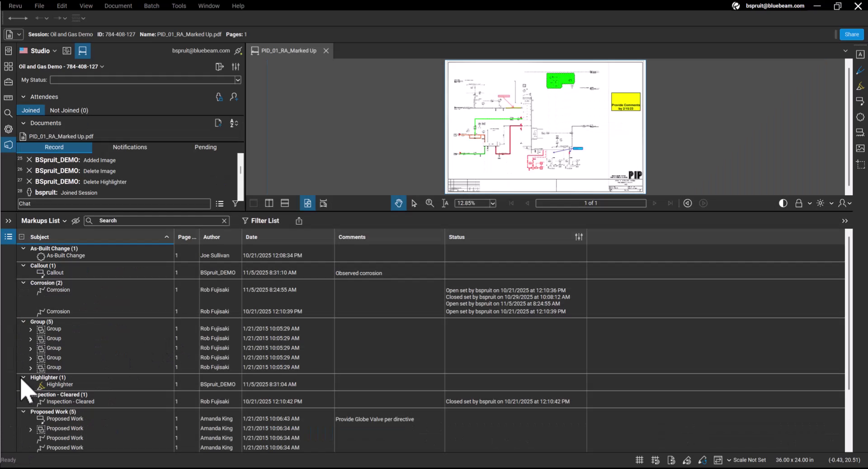Open the Tool Chest panel

coord(8,82)
